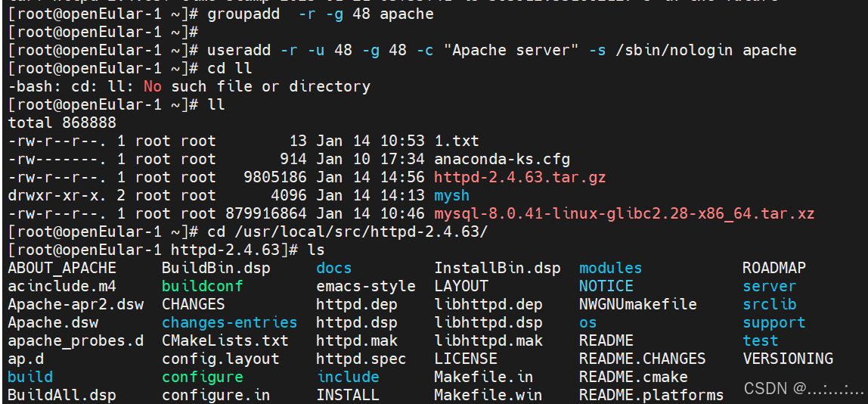Click emacs-style file name
This screenshot has height=404, width=868.
tap(366, 286)
